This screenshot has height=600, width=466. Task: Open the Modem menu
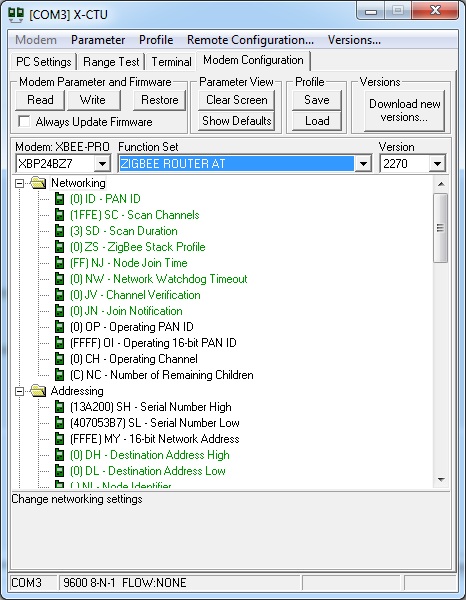coord(36,40)
